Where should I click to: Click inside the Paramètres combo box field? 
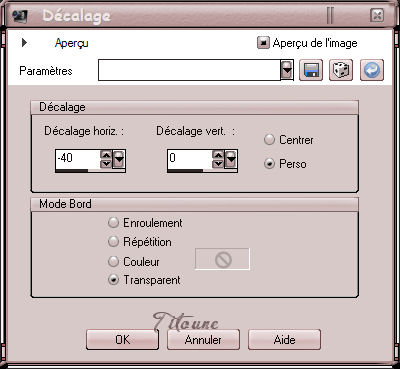tap(189, 70)
